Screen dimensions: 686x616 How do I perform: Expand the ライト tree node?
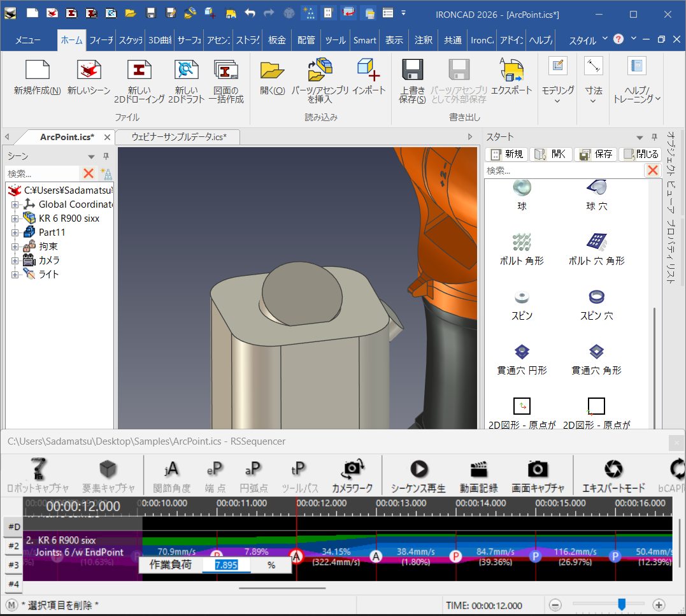15,275
